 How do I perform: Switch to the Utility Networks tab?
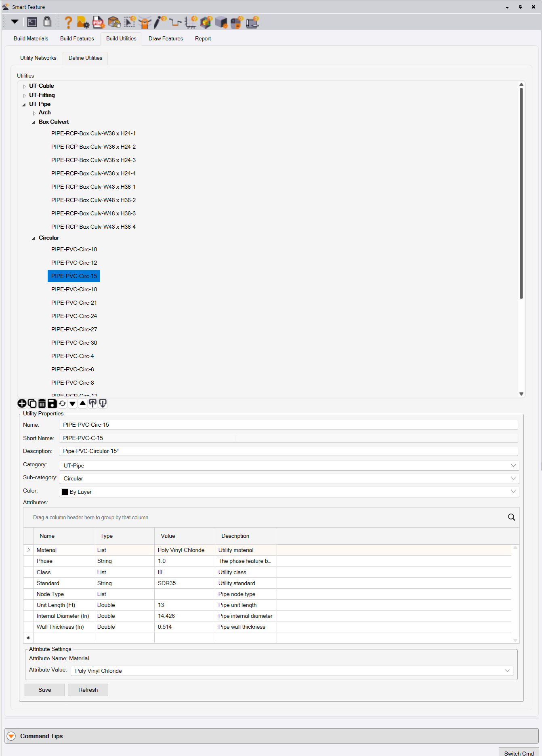(38, 58)
